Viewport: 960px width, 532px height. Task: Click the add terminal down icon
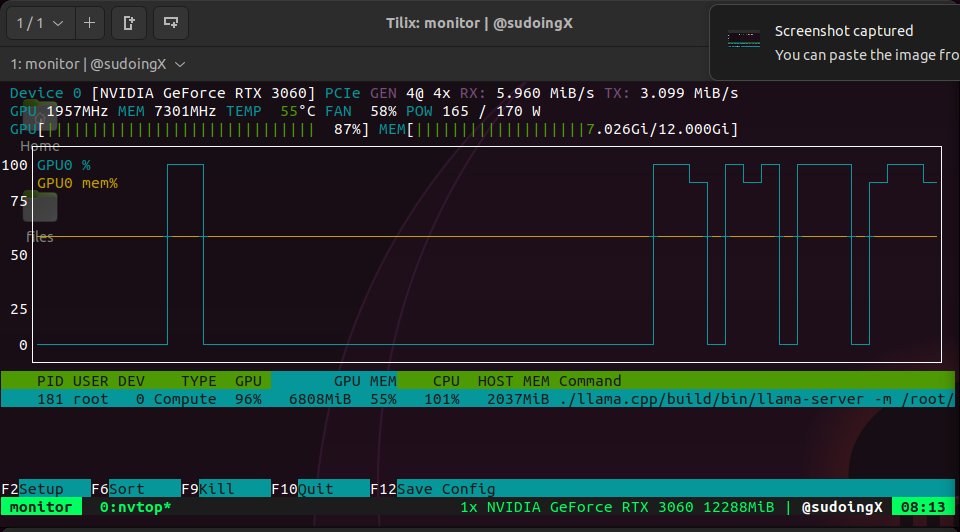click(171, 21)
